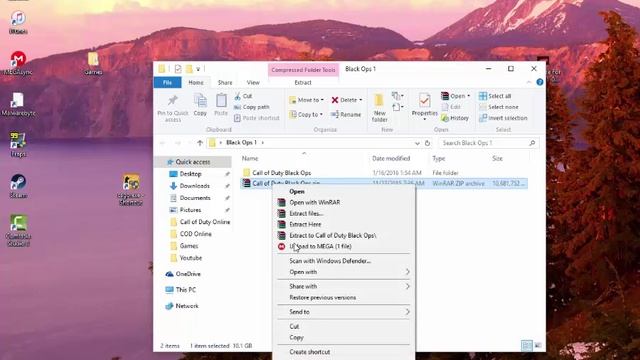Choose Scan with Windows Defender
640x360 pixels.
(344, 261)
